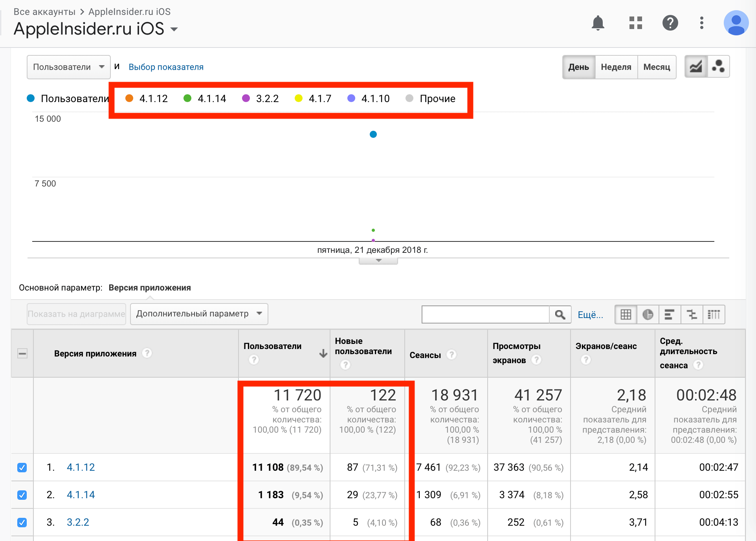Click Выбор показателя link

point(166,67)
